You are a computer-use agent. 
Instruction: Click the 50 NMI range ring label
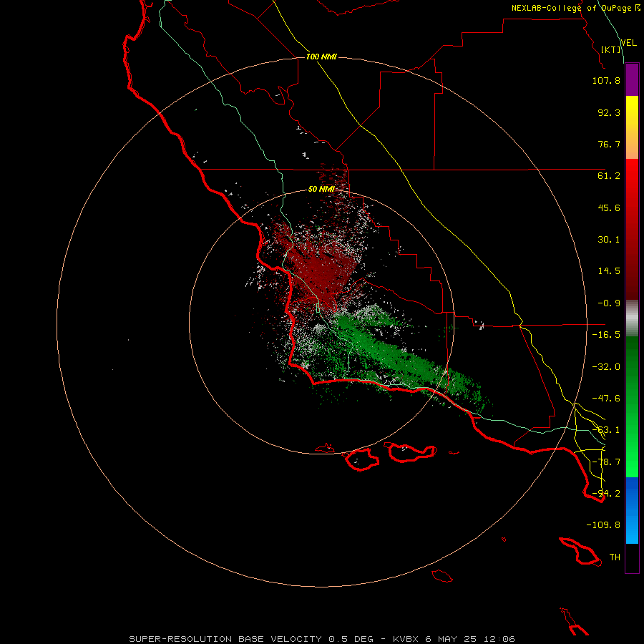pyautogui.click(x=321, y=190)
